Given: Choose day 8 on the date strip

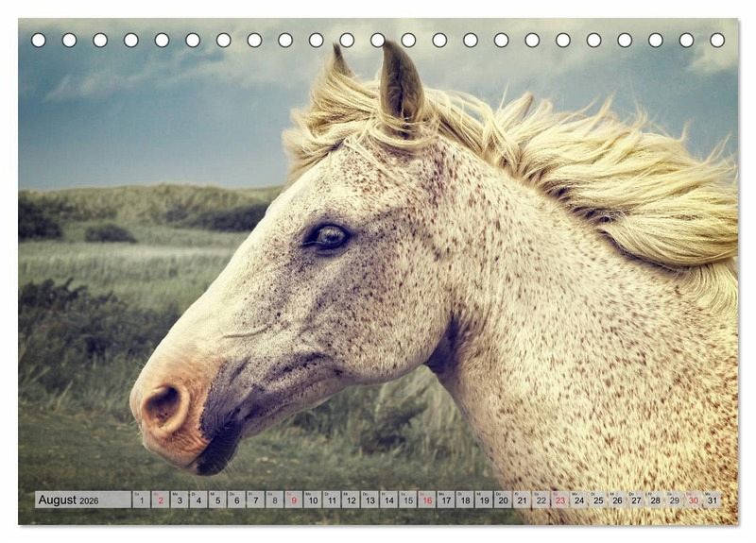Looking at the screenshot, I should (x=275, y=500).
